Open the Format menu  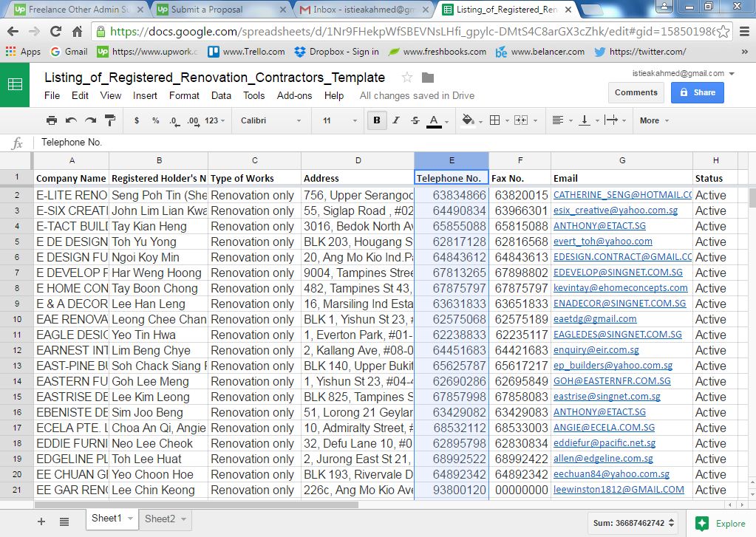(184, 95)
